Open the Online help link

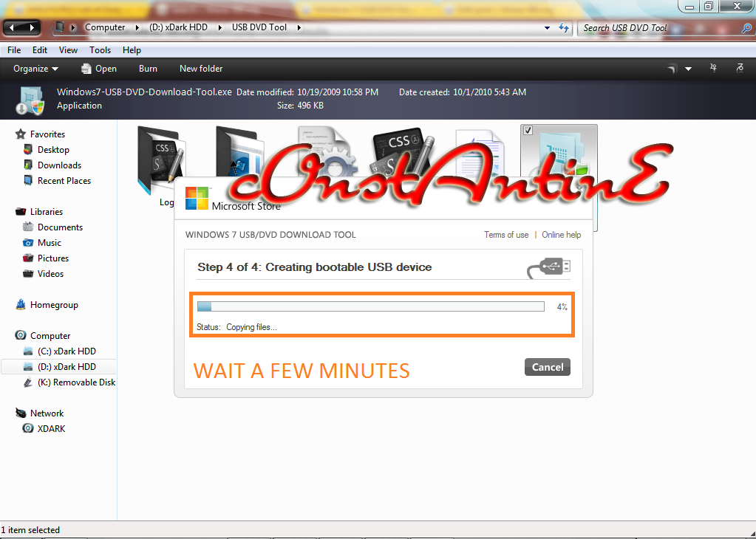pos(561,235)
